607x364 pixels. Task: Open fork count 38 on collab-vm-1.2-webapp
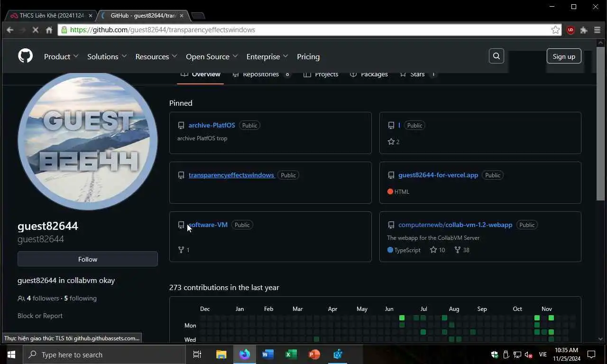[x=462, y=250]
